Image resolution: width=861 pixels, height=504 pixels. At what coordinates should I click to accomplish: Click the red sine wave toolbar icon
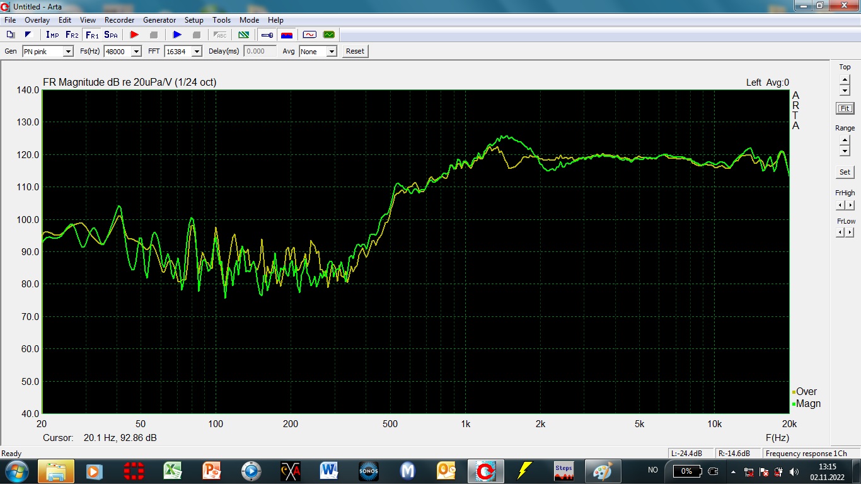(309, 35)
